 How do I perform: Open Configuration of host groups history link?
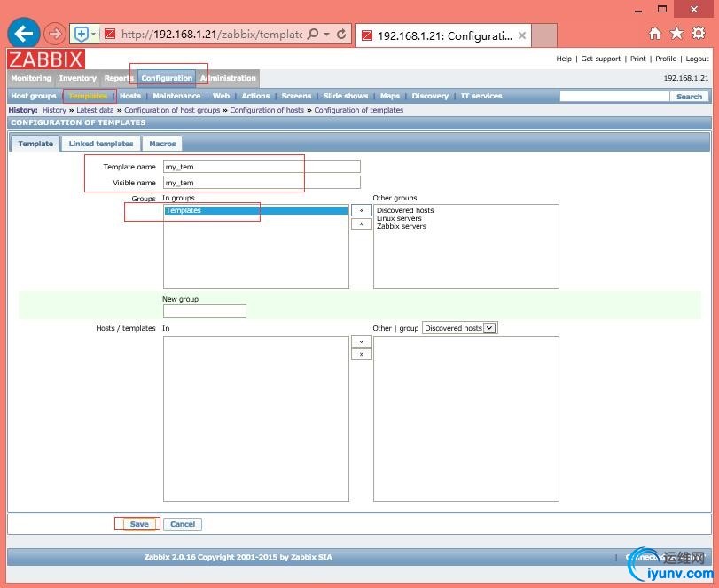172,110
